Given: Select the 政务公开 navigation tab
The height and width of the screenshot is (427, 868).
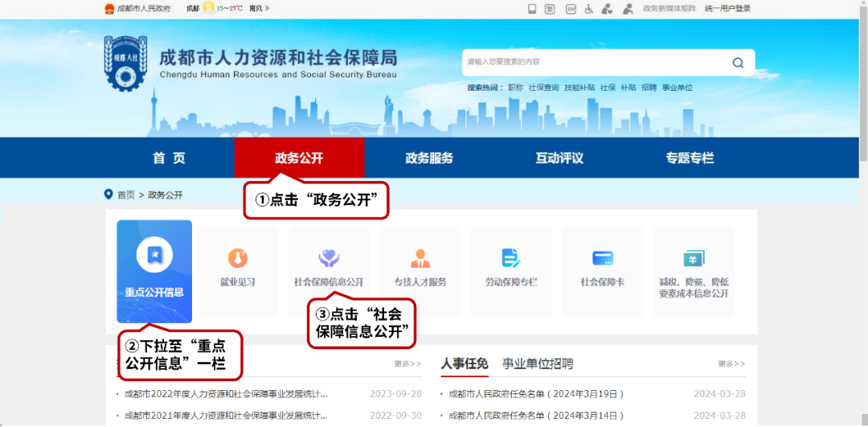Looking at the screenshot, I should [299, 158].
